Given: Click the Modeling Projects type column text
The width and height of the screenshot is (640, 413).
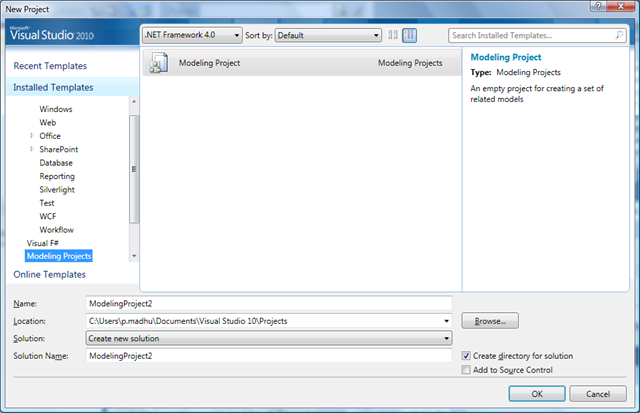Looking at the screenshot, I should pyautogui.click(x=410, y=63).
